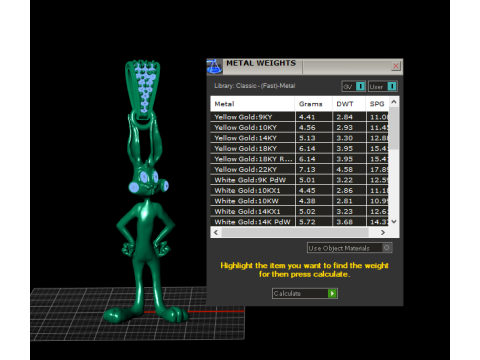Toggle the User library switch
Viewport: 480px width, 360px height.
(383, 86)
